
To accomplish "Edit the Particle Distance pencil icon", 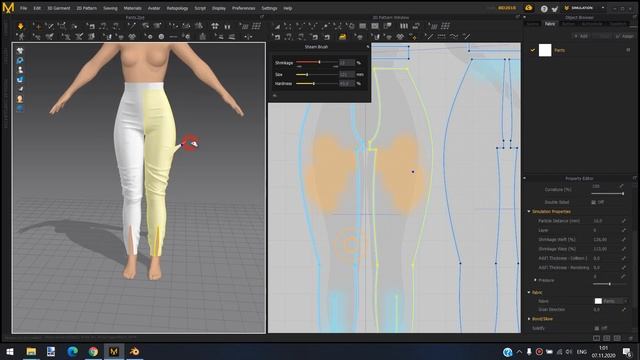I will tap(623, 221).
